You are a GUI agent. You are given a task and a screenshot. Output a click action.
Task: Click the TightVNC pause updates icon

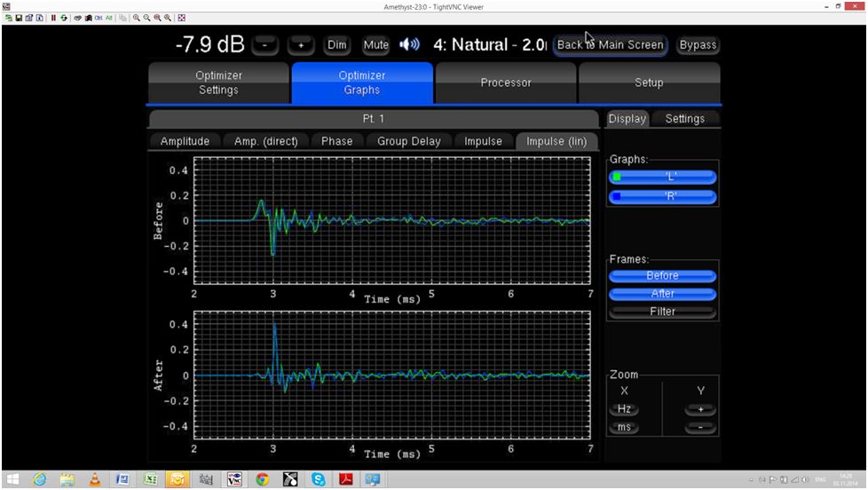point(53,18)
